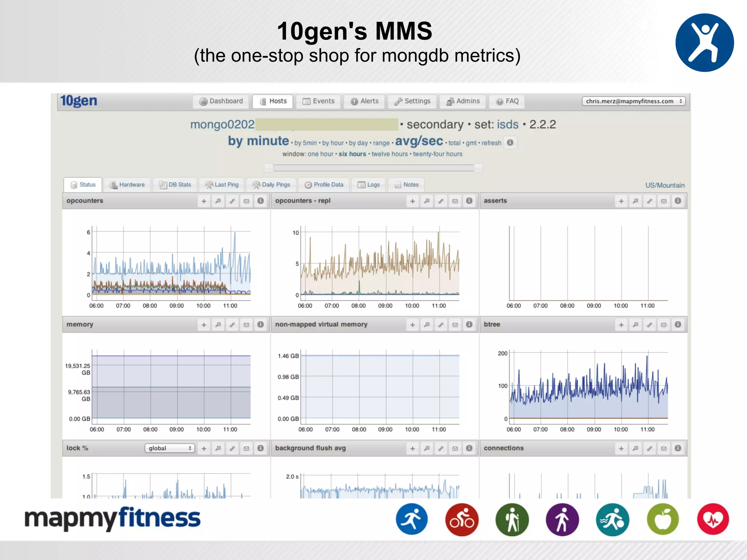Viewport: 747px width, 560px height.
Task: Show info for non-mapped virtual memory chart
Action: (x=469, y=324)
